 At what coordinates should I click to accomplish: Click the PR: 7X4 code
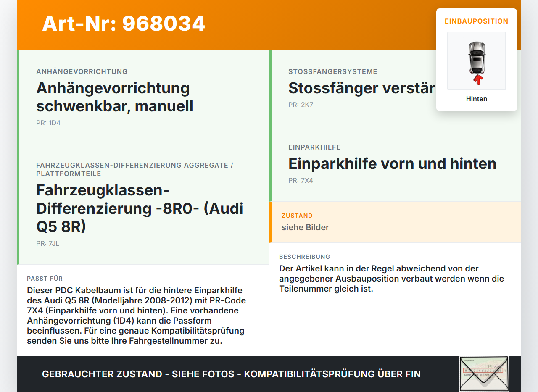pos(301,181)
